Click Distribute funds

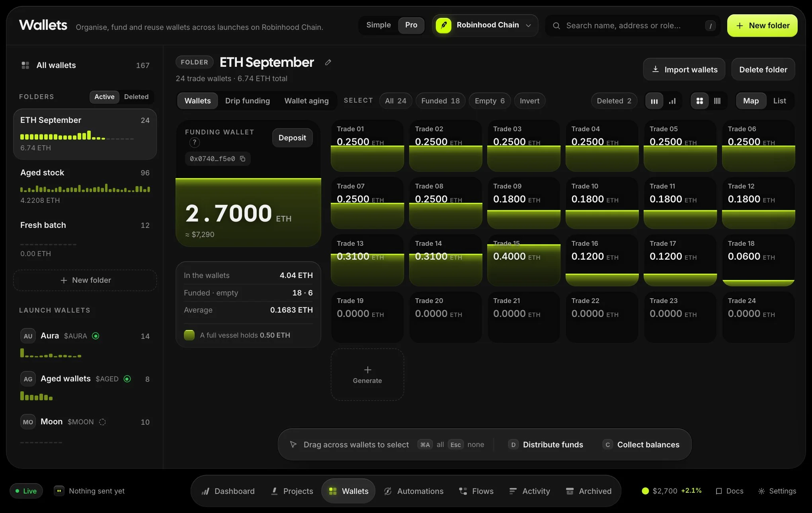tap(546, 445)
